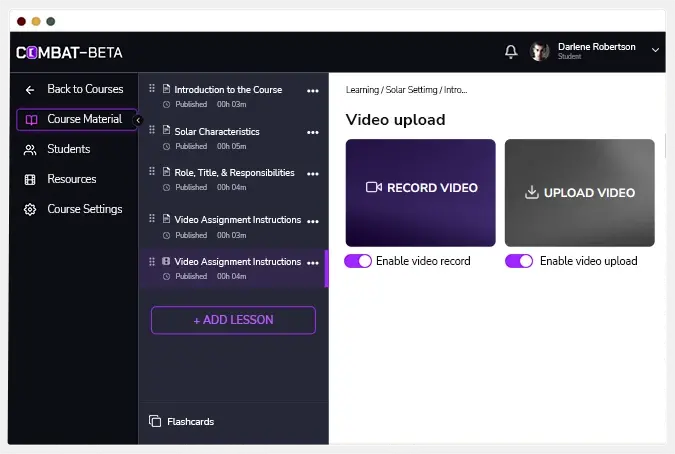
Task: Click the Flashcards icon at the bottom
Action: click(x=154, y=421)
